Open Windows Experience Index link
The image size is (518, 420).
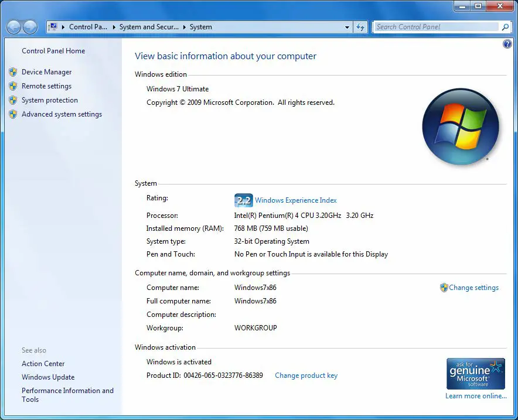tap(296, 200)
